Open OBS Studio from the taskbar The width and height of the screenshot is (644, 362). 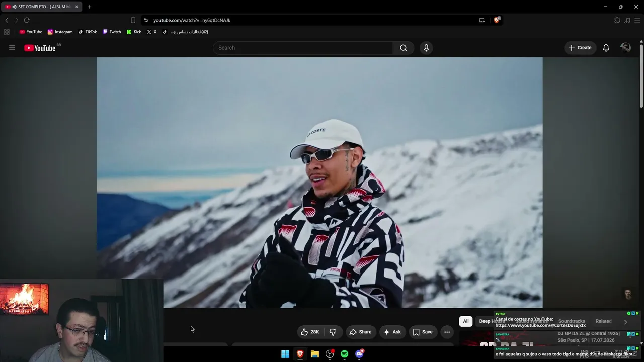(x=330, y=354)
